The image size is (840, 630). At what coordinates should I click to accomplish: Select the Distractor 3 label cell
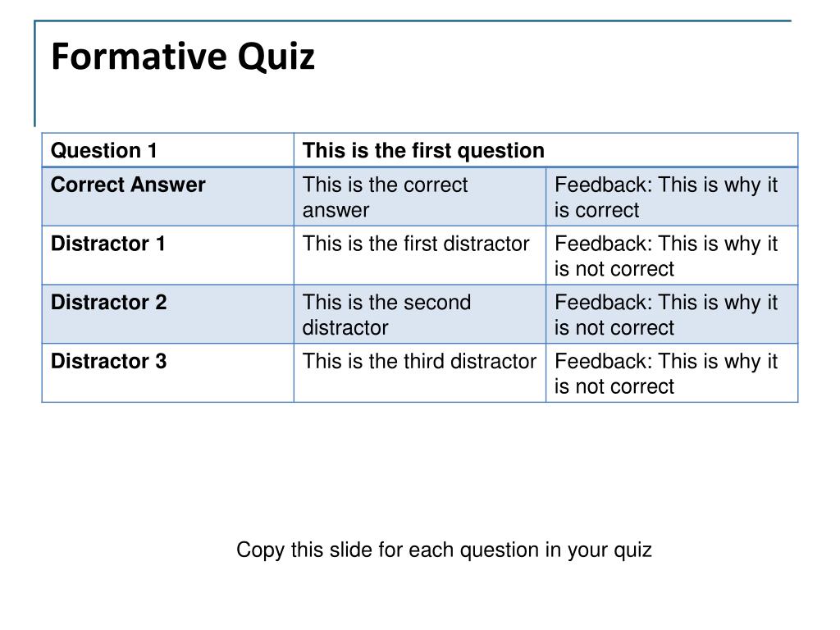[x=167, y=373]
